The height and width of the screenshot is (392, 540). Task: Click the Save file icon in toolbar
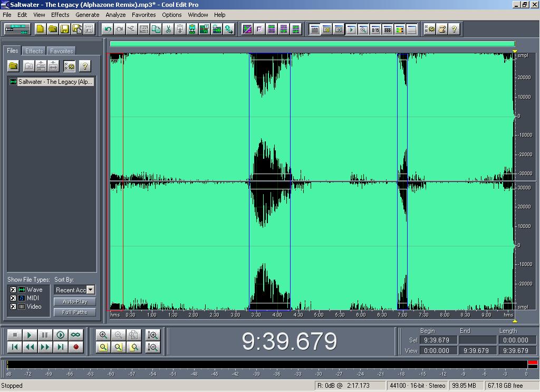[x=64, y=29]
